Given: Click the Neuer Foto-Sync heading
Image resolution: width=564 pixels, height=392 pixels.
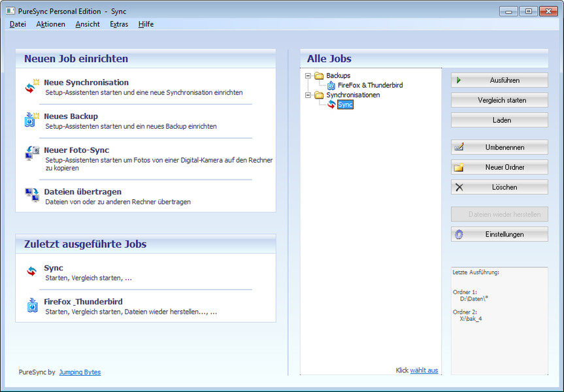Looking at the screenshot, I should [x=76, y=150].
